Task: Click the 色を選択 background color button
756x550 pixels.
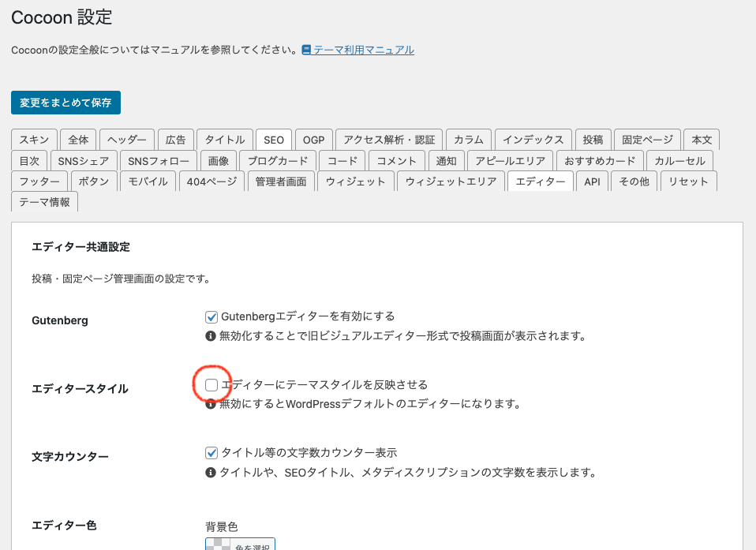Action: [x=240, y=545]
